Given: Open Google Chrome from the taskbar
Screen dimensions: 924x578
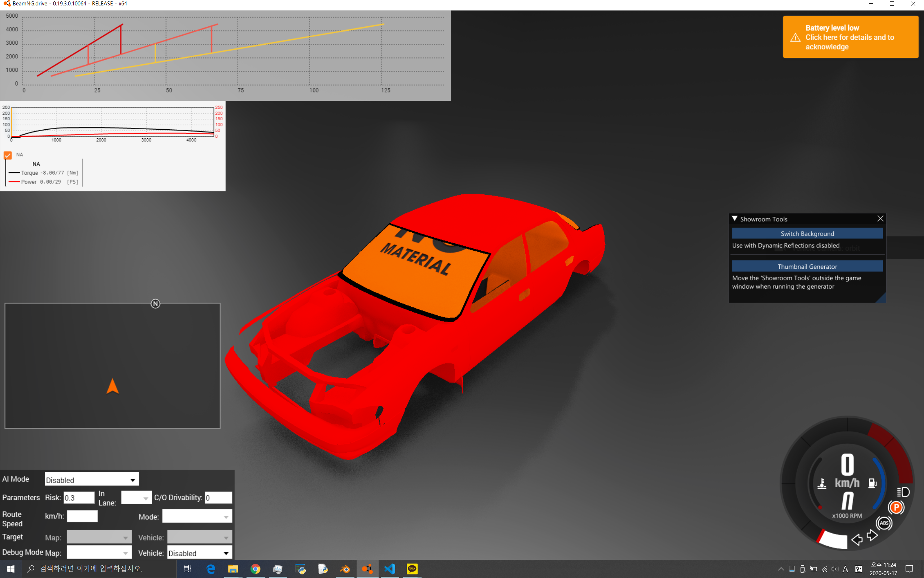Looking at the screenshot, I should (256, 569).
